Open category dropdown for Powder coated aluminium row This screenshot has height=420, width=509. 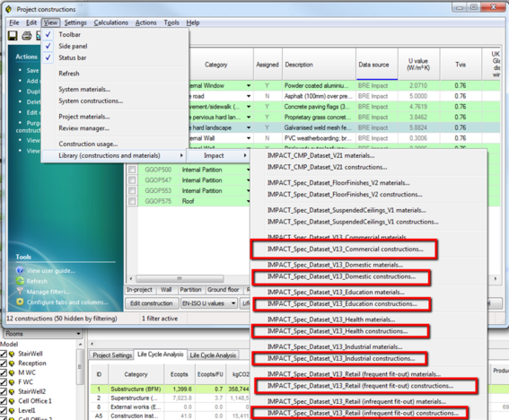click(249, 85)
